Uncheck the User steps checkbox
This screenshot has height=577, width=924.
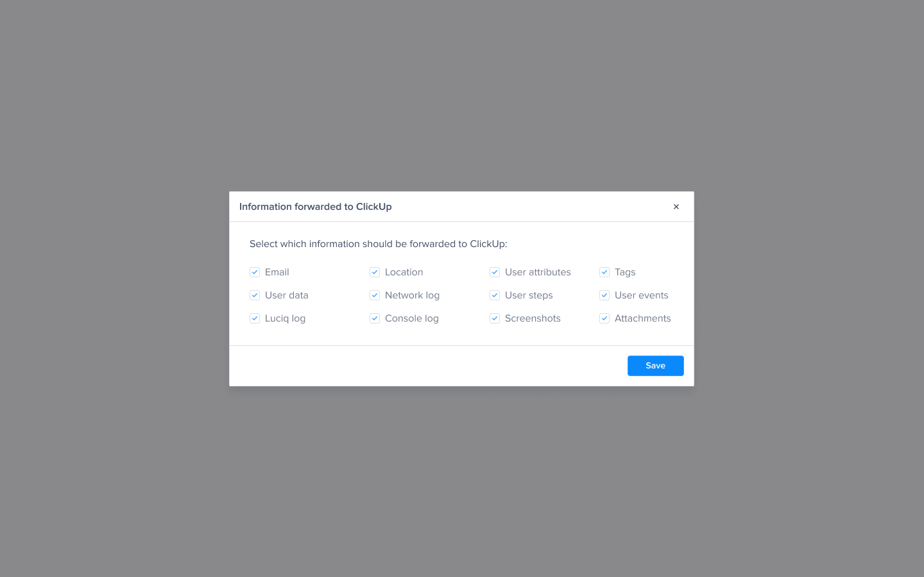click(495, 295)
